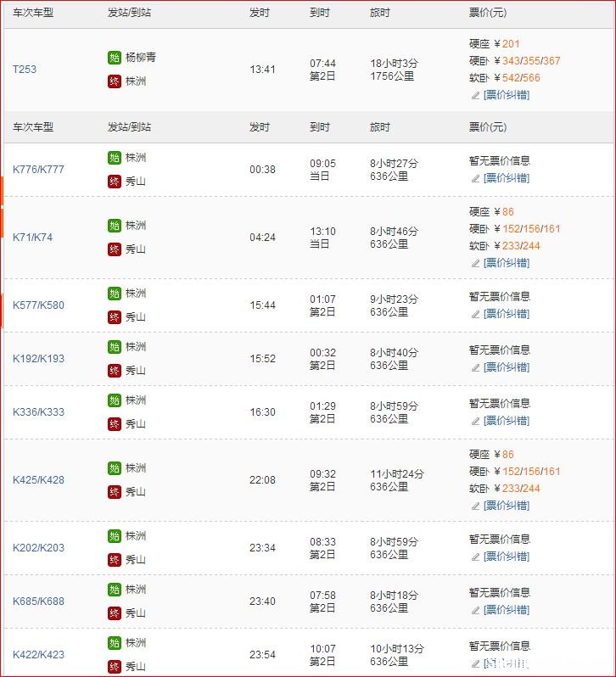Viewport: 616px width, 677px height.
Task: Click red 终 icon in K71/K74 row
Action: [115, 249]
